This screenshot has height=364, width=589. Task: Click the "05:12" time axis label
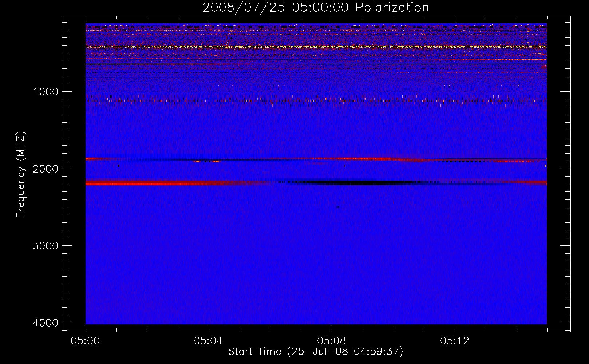tap(455, 341)
